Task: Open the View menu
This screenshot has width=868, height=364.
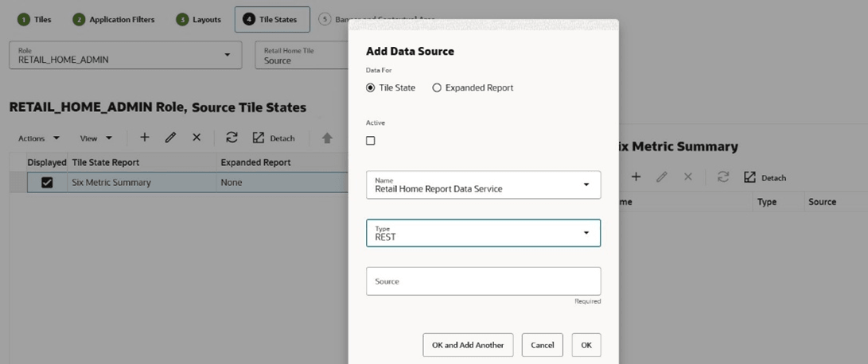Action: coord(96,138)
